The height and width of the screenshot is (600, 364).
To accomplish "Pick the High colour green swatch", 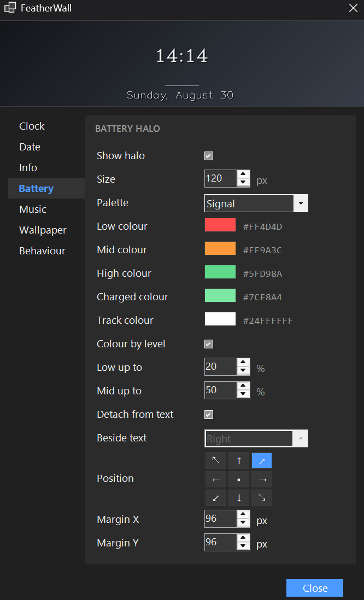I will pos(220,272).
